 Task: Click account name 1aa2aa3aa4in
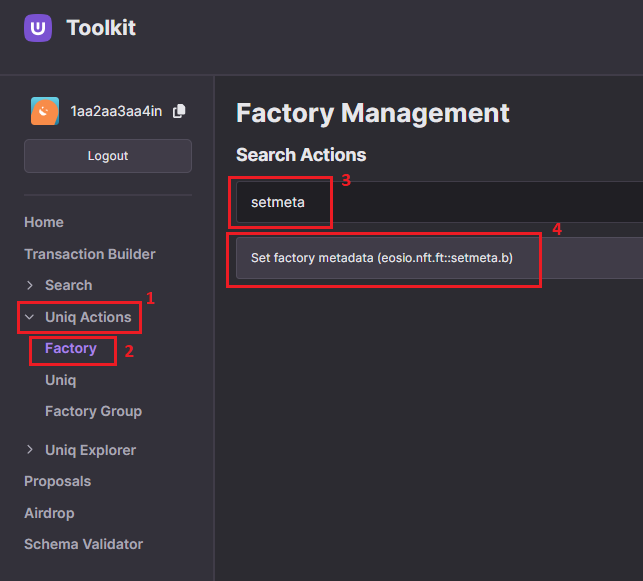pyautogui.click(x=116, y=111)
